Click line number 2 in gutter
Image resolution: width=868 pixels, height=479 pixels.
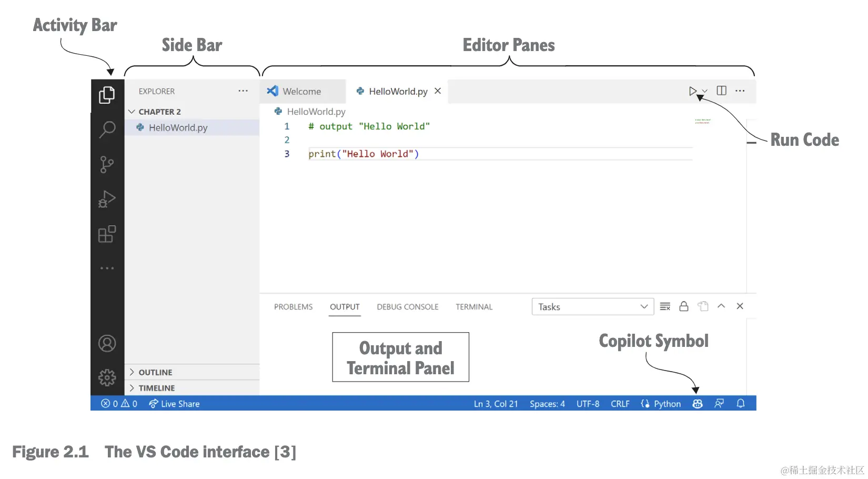287,140
